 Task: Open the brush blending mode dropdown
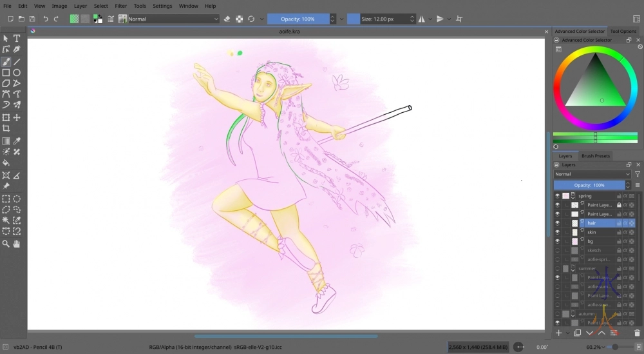(173, 19)
